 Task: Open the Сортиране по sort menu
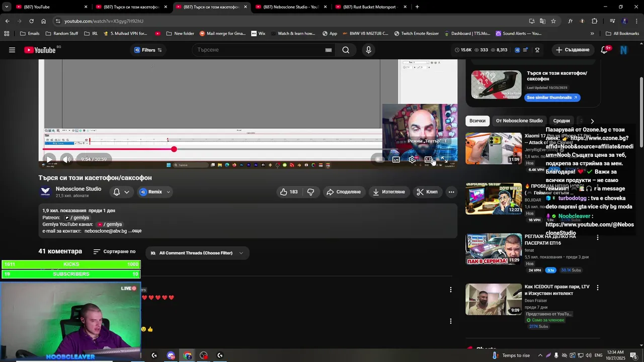pos(114,251)
